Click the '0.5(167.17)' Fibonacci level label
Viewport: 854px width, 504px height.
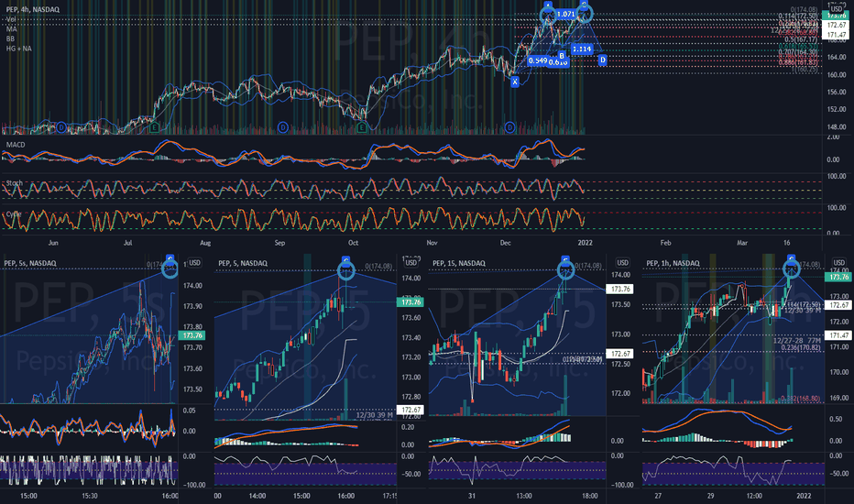click(x=801, y=39)
